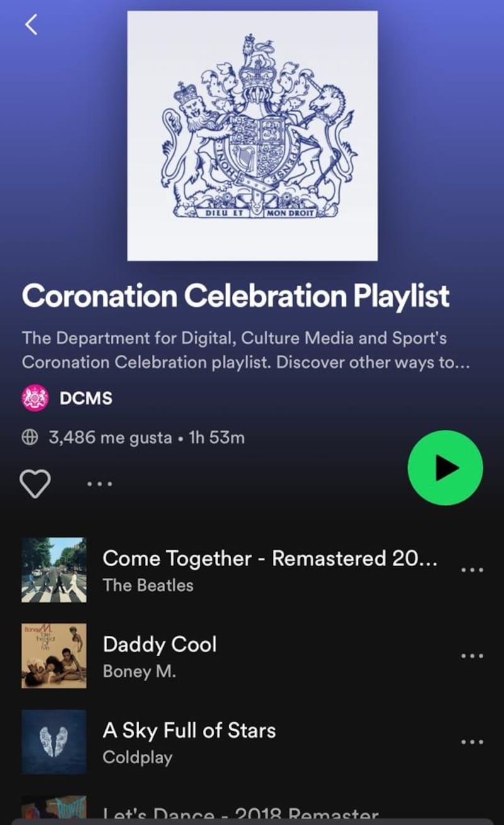The width and height of the screenshot is (504, 825).
Task: Open the royal coat of arms cover
Action: tap(253, 136)
